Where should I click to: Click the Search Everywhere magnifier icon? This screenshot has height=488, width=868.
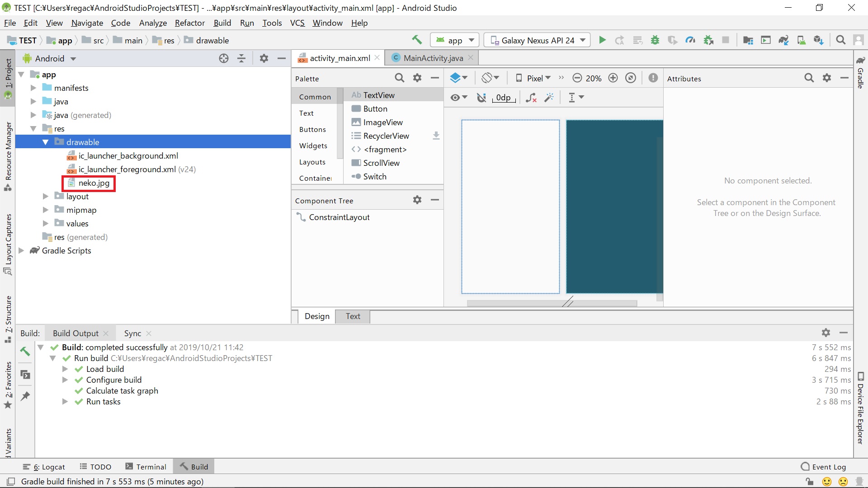tap(840, 40)
